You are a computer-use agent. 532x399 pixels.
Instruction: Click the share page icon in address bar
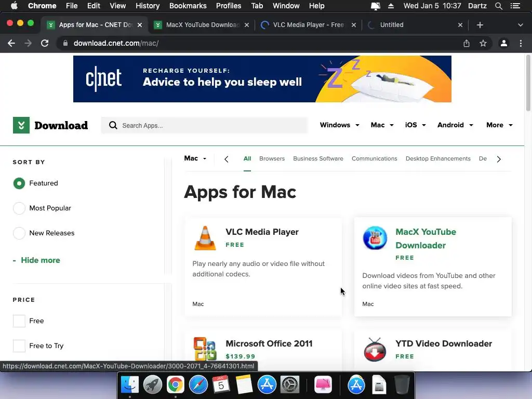pos(467,43)
